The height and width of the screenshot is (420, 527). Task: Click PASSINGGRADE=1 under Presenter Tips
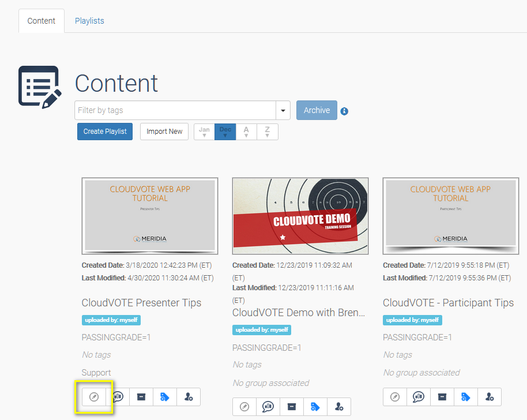click(x=116, y=337)
